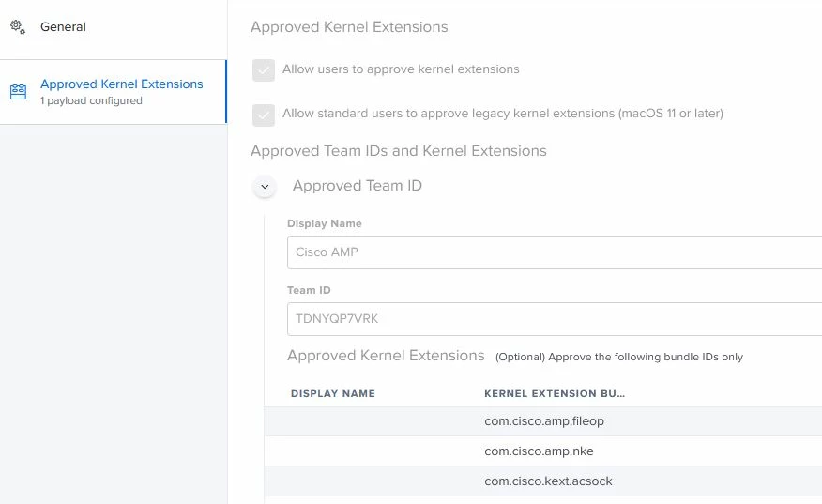Toggle Allow standard users to approve legacy extensions
Image resolution: width=822 pixels, height=504 pixels.
coord(264,115)
